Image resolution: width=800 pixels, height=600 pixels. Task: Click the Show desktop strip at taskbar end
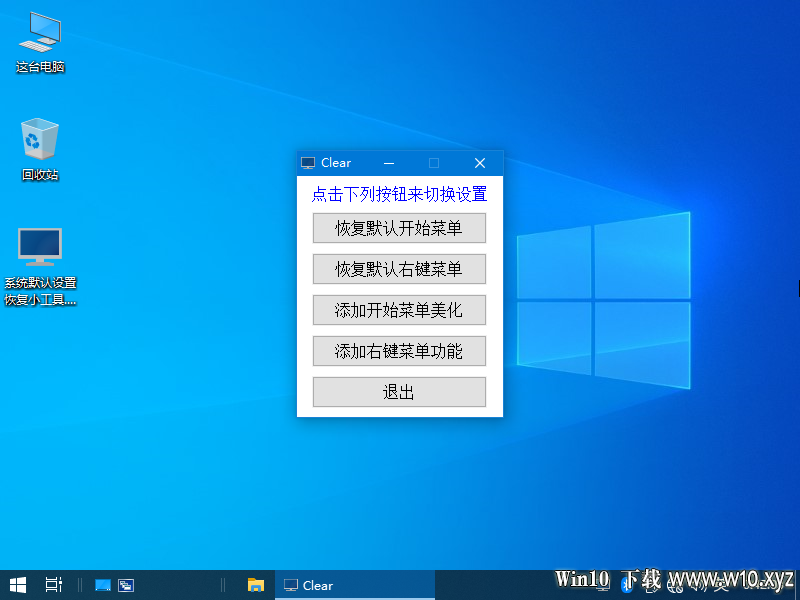(798, 585)
